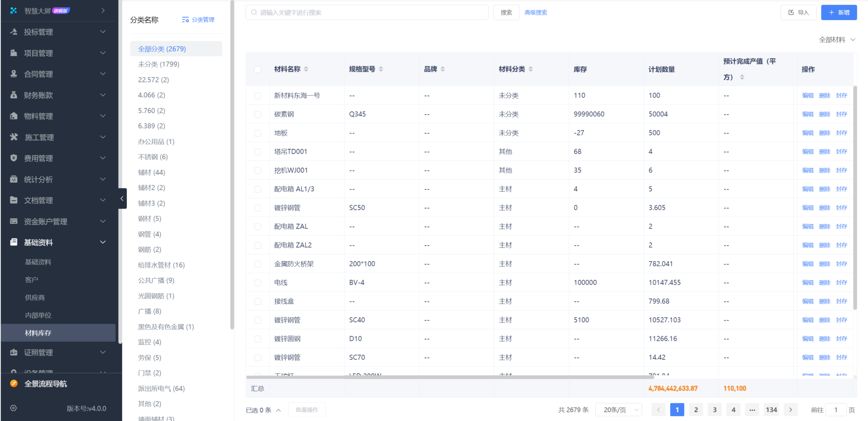Go to page 134 in pagination
Viewport: 868px width, 421px height.
coord(771,409)
